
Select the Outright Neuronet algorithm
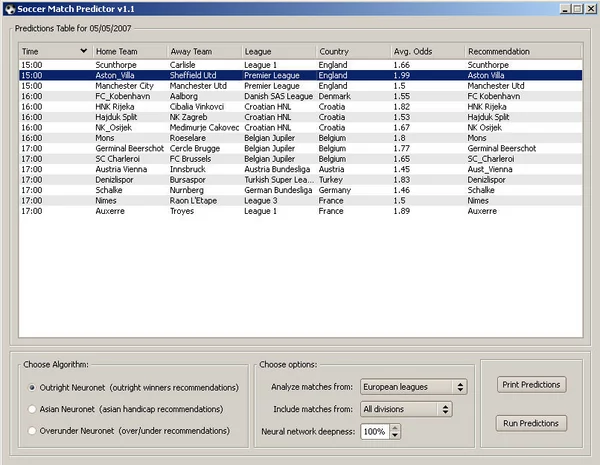(x=32, y=388)
